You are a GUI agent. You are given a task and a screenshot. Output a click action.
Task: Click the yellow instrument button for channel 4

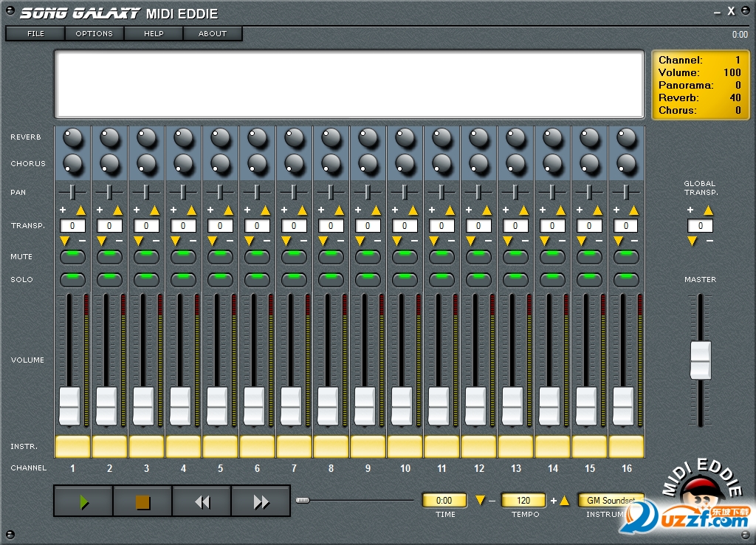coord(183,446)
